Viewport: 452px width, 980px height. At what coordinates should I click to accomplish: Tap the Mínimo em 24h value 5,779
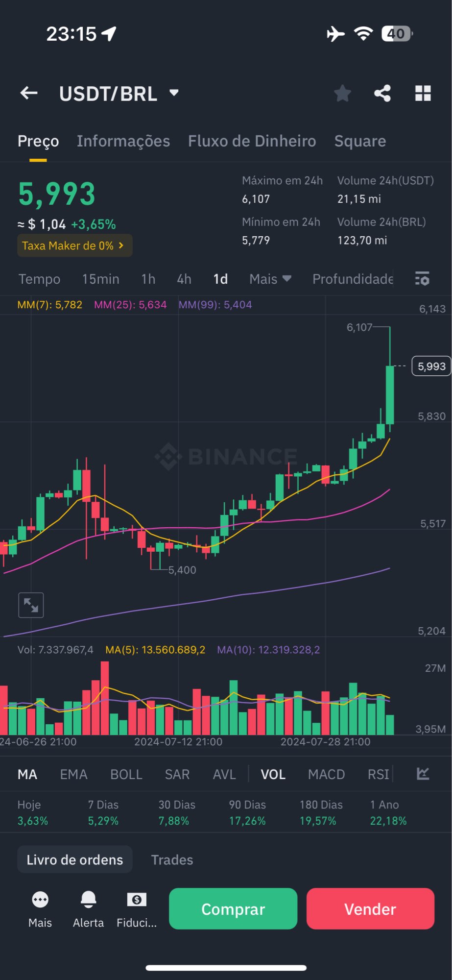(x=256, y=240)
